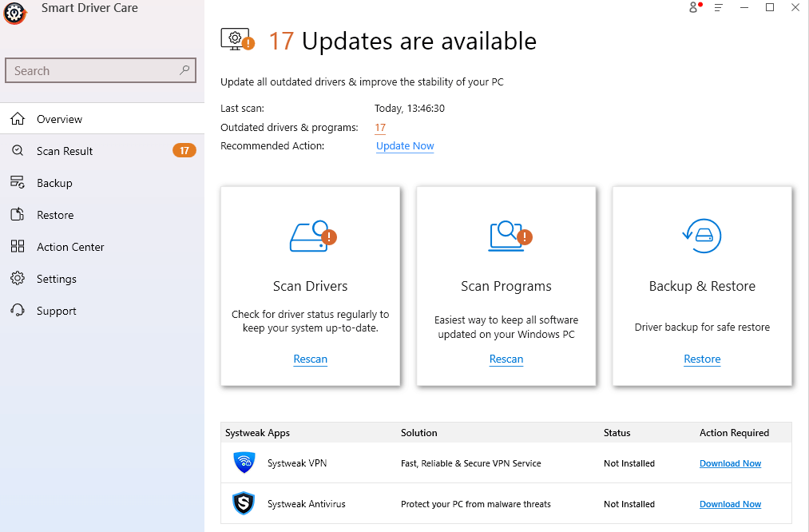Click 'Fast, Reliable & Secure VPN Service' text
This screenshot has height=532, width=809.
click(471, 463)
